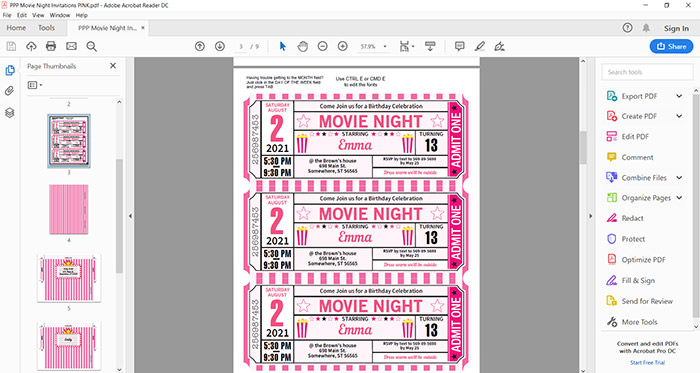
Task: Select the Hand pan tool
Action: [x=303, y=46]
